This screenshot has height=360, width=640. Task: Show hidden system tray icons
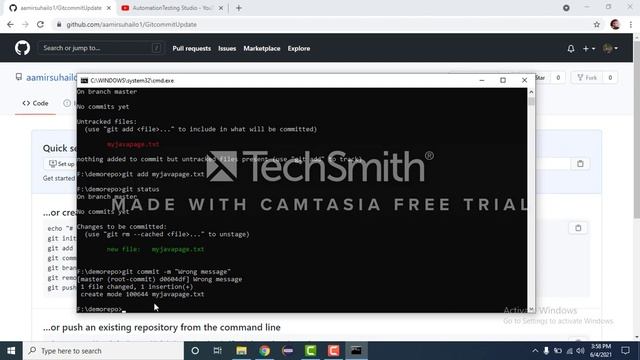point(535,351)
